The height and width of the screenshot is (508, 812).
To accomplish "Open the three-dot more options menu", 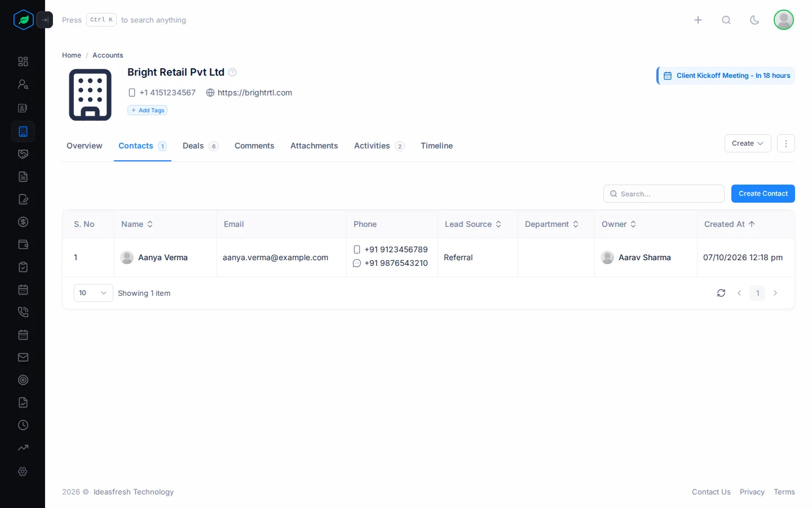I will 786,143.
